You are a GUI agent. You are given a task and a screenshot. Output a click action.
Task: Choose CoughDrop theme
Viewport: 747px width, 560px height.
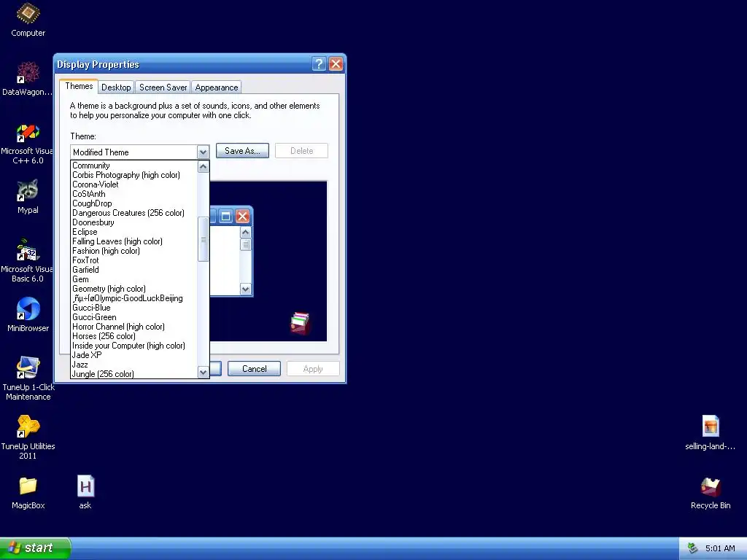click(134, 204)
